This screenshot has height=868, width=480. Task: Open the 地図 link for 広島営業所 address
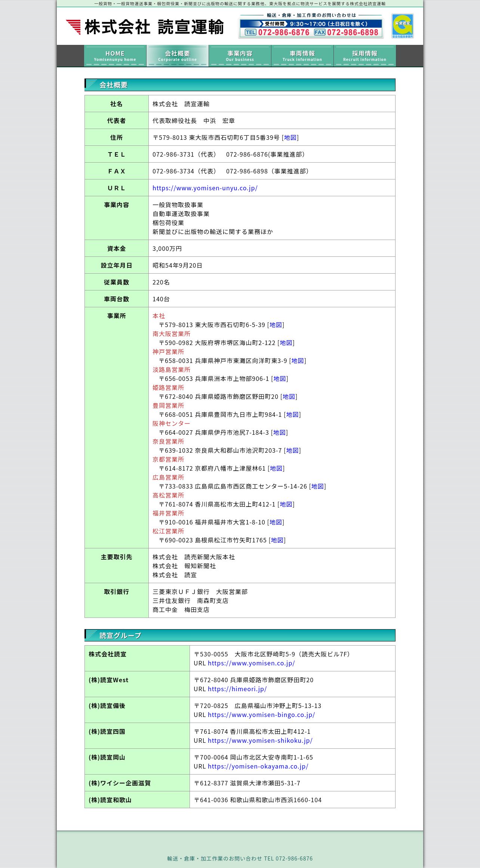pos(318,486)
